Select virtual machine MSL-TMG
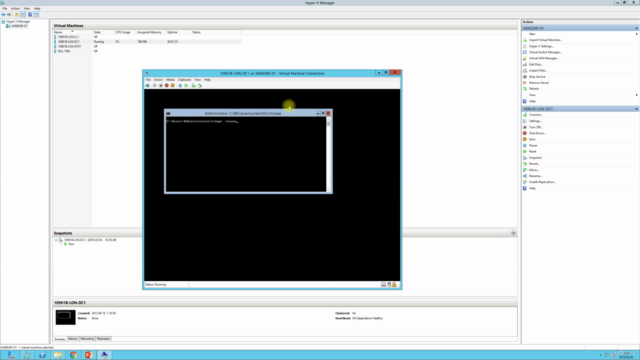This screenshot has width=640, height=360. click(64, 51)
